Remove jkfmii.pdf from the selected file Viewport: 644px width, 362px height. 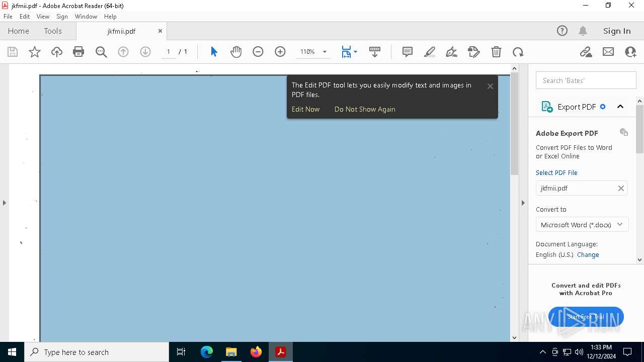pyautogui.click(x=621, y=188)
